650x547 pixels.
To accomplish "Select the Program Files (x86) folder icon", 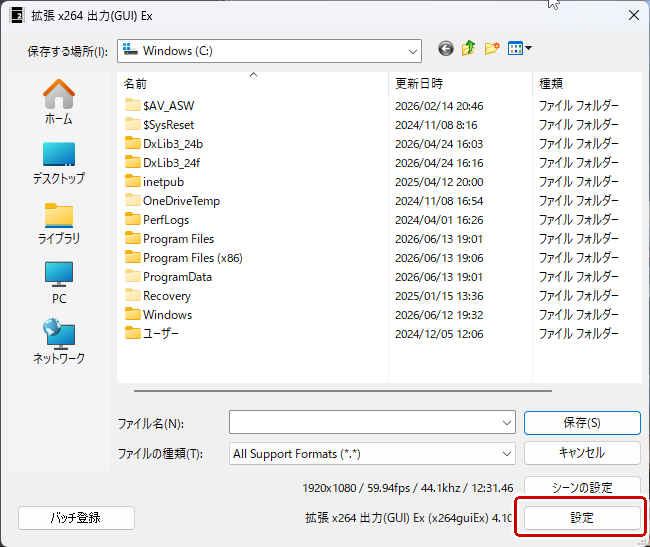I will (x=133, y=258).
